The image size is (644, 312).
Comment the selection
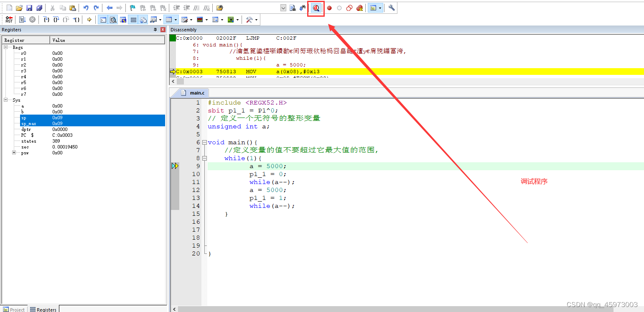(196, 8)
